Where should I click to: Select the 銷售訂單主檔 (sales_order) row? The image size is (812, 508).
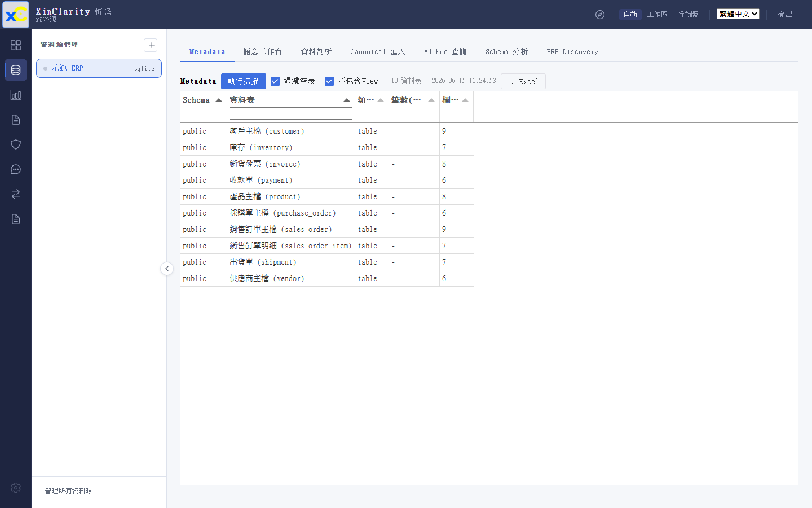(x=327, y=229)
